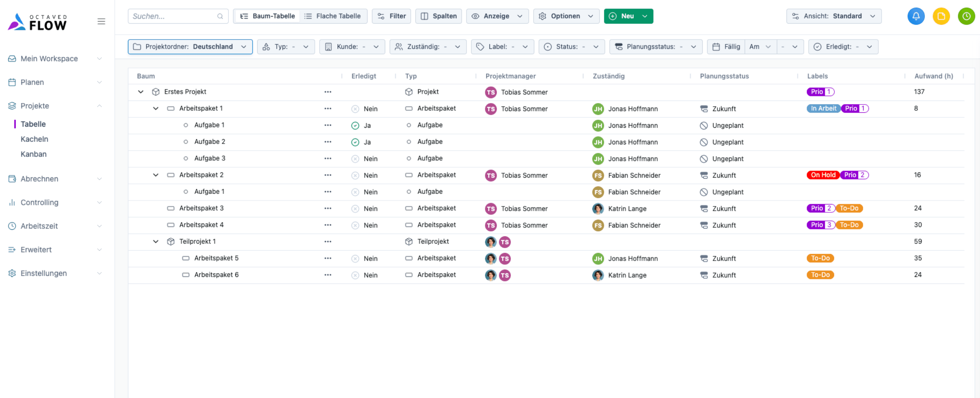Open the Planungsstatus filter dropdown
The width and height of the screenshot is (980, 398).
point(655,46)
